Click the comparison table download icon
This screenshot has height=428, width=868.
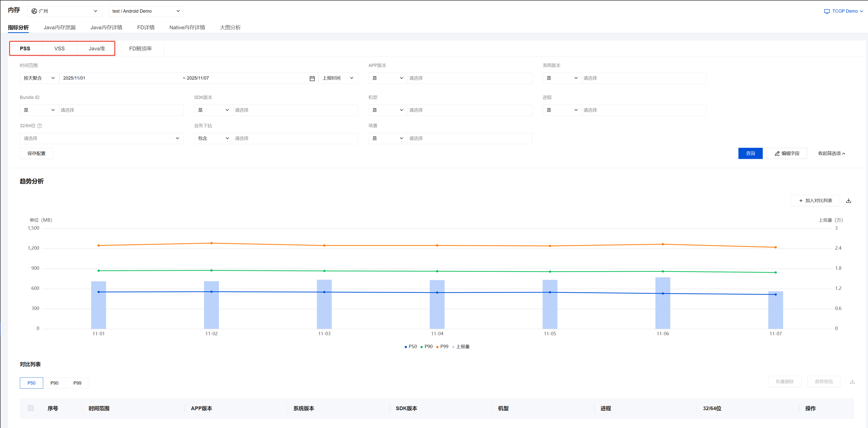(x=852, y=382)
